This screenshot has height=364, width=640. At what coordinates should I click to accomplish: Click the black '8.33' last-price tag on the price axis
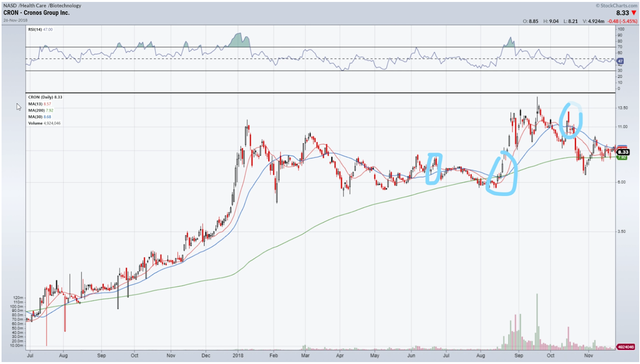(623, 152)
